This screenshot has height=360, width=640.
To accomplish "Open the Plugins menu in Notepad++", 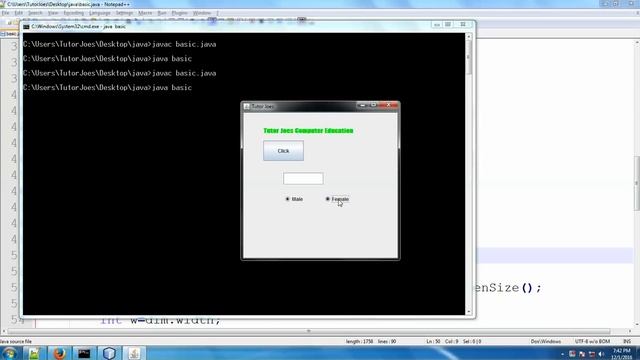I will pyautogui.click(x=179, y=13).
